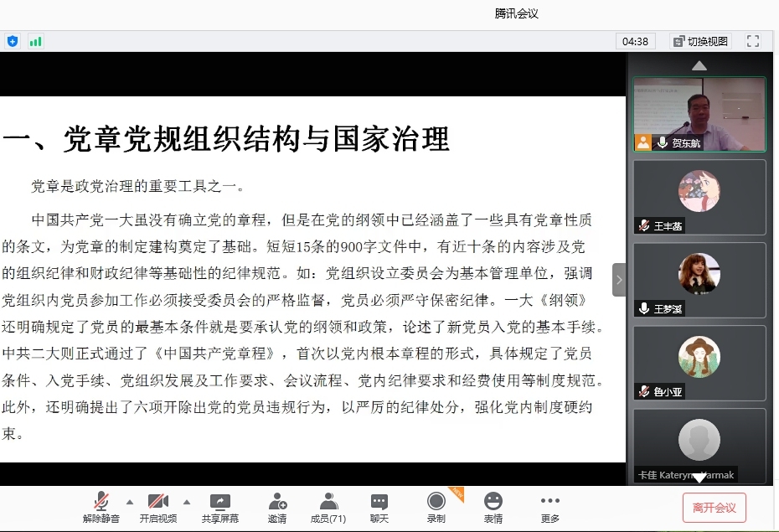Select 王梦溪's participant tile
The width and height of the screenshot is (779, 532).
point(699,280)
